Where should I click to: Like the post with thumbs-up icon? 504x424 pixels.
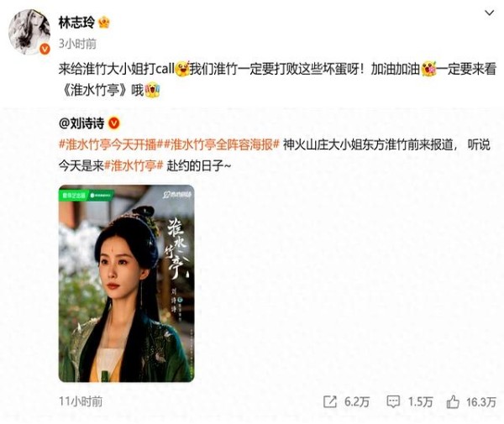tap(453, 401)
